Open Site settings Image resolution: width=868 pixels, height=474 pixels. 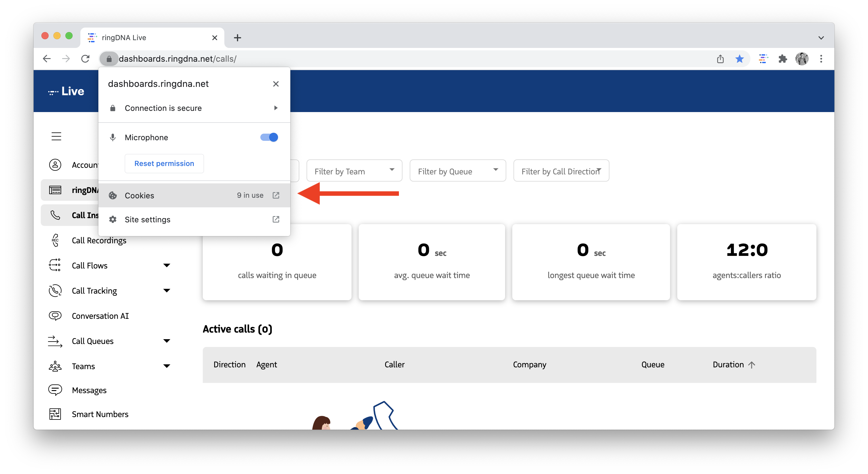[x=194, y=220]
